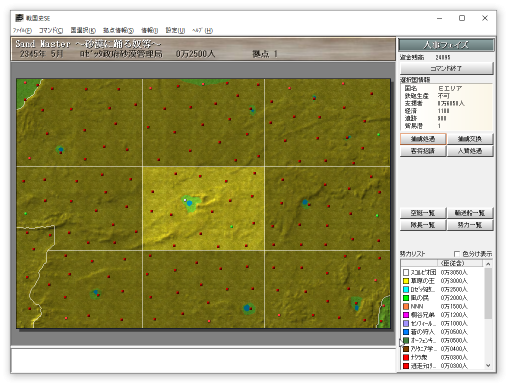
Task: Click the faction list scroll-up arrow
Action: (x=488, y=264)
